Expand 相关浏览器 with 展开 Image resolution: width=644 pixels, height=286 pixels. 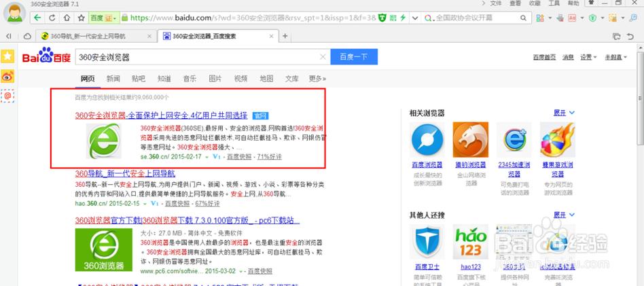(564, 113)
